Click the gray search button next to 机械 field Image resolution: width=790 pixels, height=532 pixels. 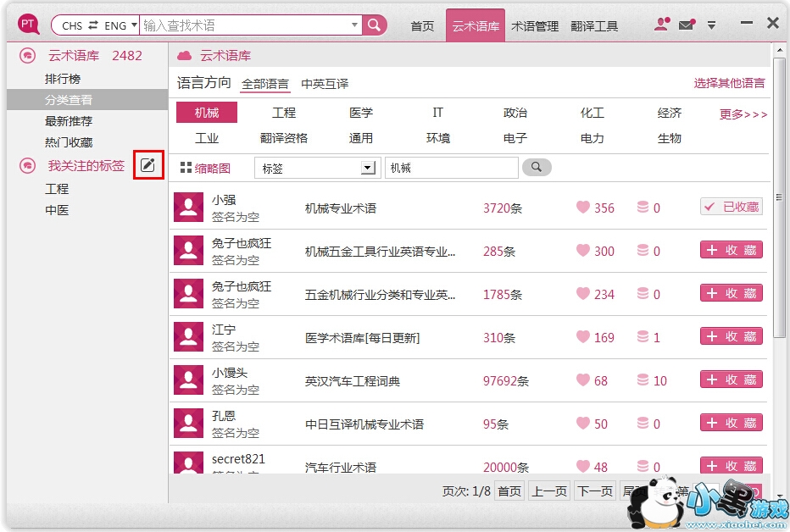pos(537,168)
